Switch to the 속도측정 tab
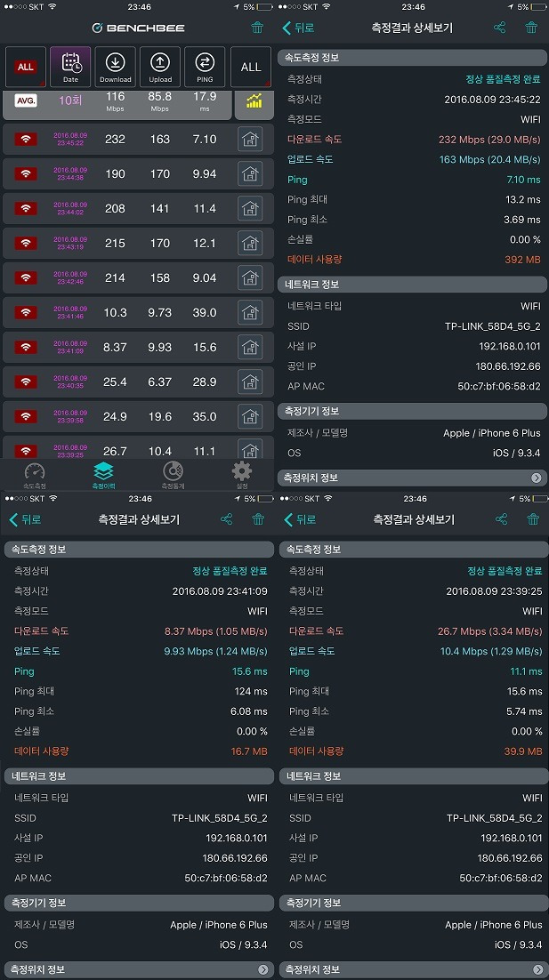The width and height of the screenshot is (549, 980). click(x=35, y=477)
